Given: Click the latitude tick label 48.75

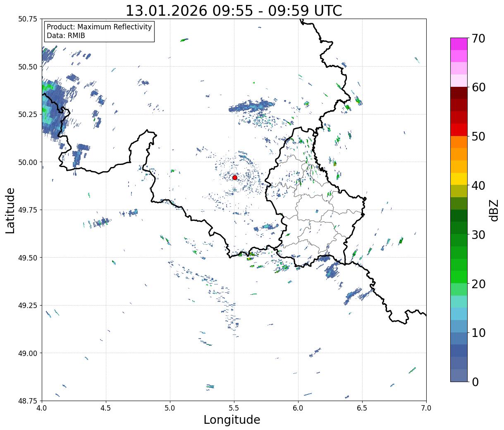Looking at the screenshot, I should (28, 401).
